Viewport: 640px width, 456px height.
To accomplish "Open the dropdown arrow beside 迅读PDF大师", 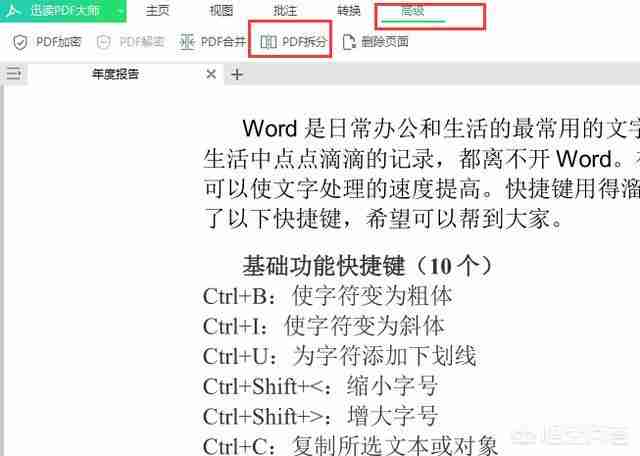I will click(x=120, y=11).
